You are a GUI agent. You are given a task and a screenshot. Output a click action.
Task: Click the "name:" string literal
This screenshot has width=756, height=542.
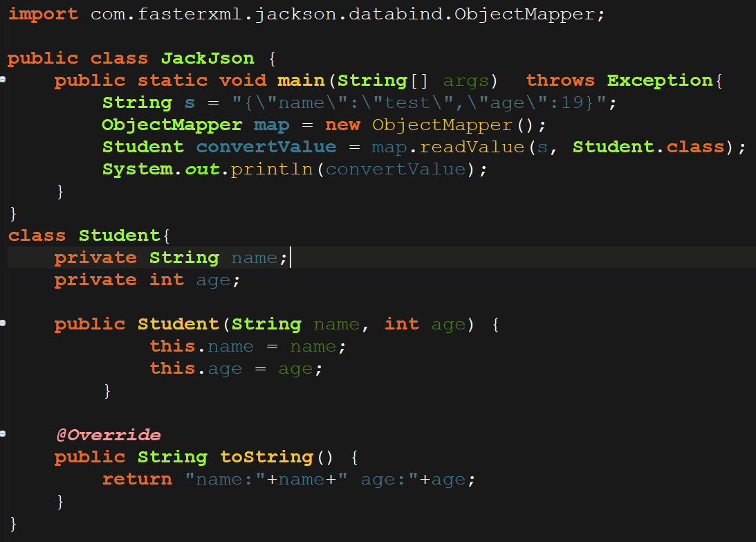click(x=225, y=479)
